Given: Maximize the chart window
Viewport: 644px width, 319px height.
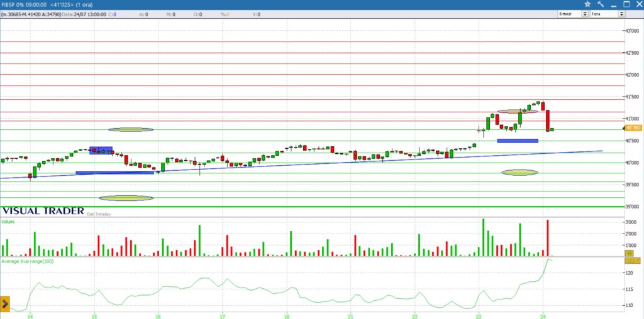Looking at the screenshot, I should (626, 4).
